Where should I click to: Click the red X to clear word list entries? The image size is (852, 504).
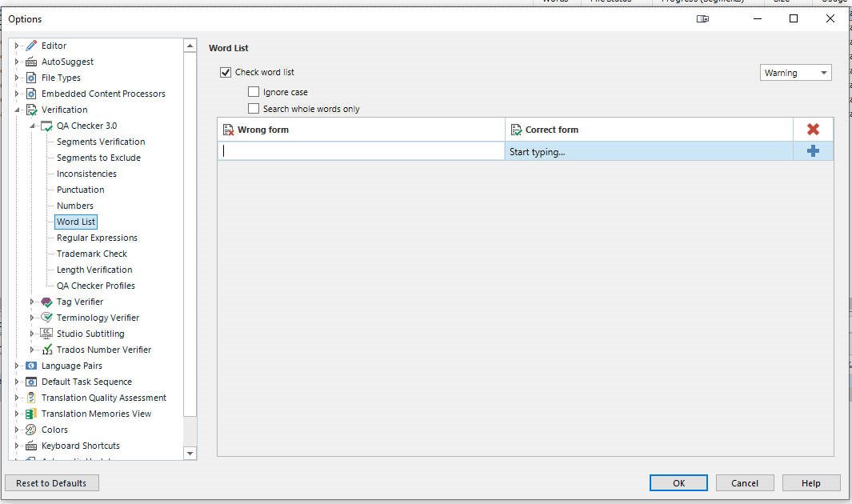[x=814, y=129]
